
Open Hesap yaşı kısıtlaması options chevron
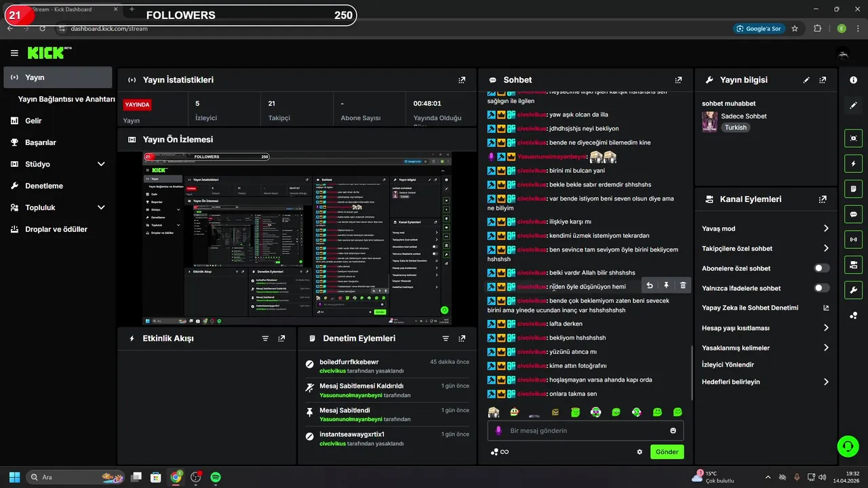(826, 328)
